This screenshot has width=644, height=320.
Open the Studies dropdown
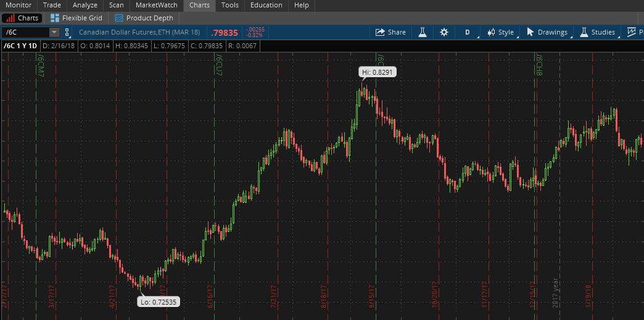tap(598, 32)
